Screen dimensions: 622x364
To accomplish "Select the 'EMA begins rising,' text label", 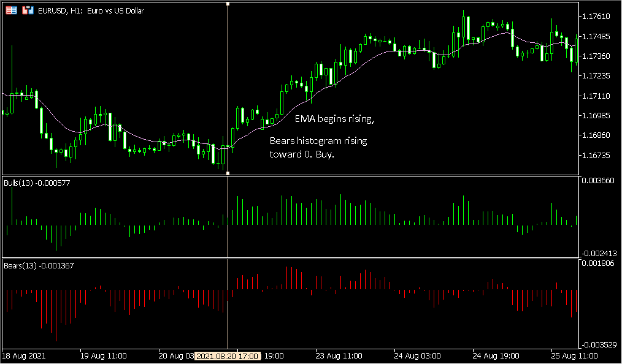I will (334, 119).
